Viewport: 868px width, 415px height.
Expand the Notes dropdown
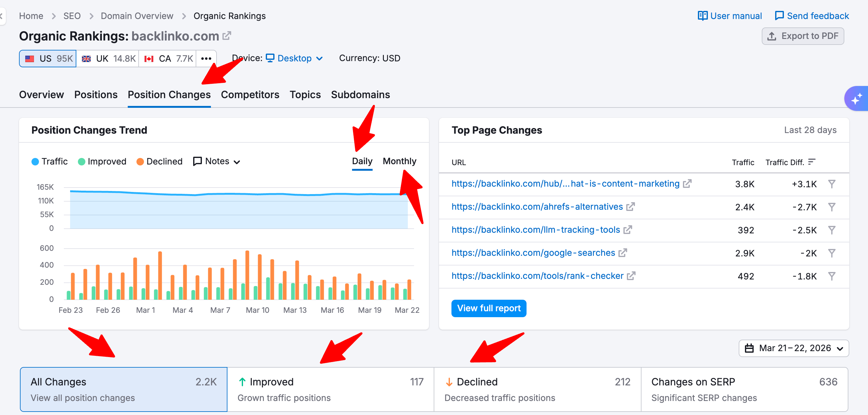point(217,161)
